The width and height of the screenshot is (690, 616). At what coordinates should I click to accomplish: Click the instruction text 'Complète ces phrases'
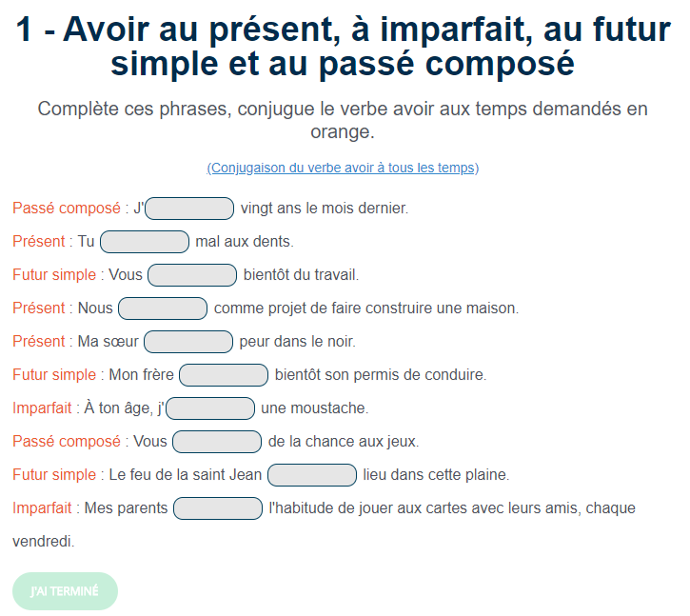point(343,120)
